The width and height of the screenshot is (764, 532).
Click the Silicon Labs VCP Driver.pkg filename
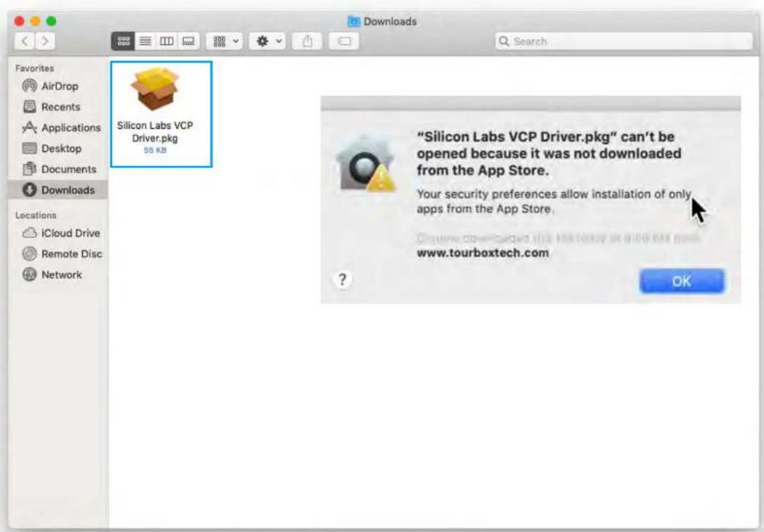pyautogui.click(x=155, y=132)
